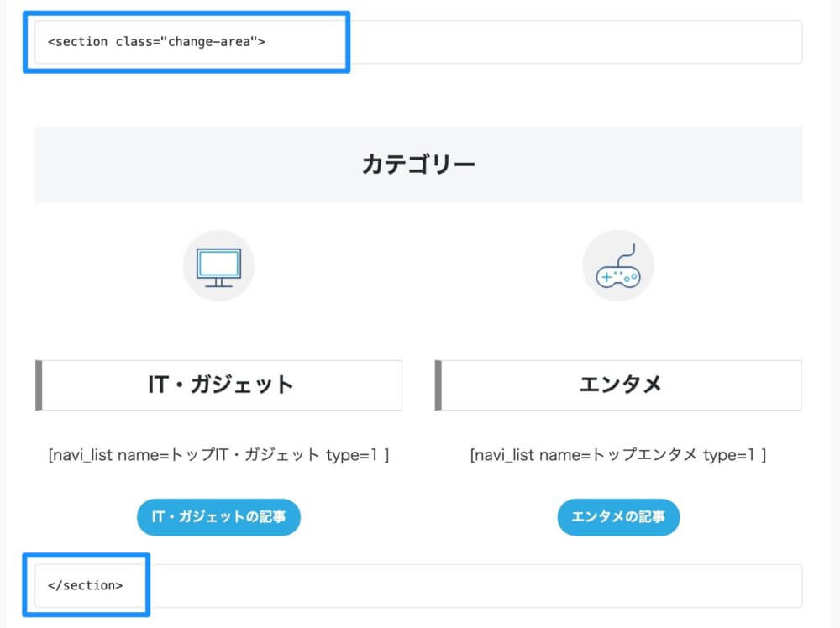Click the computer monitor icon
Screen dimensions: 840x628
coord(218,266)
